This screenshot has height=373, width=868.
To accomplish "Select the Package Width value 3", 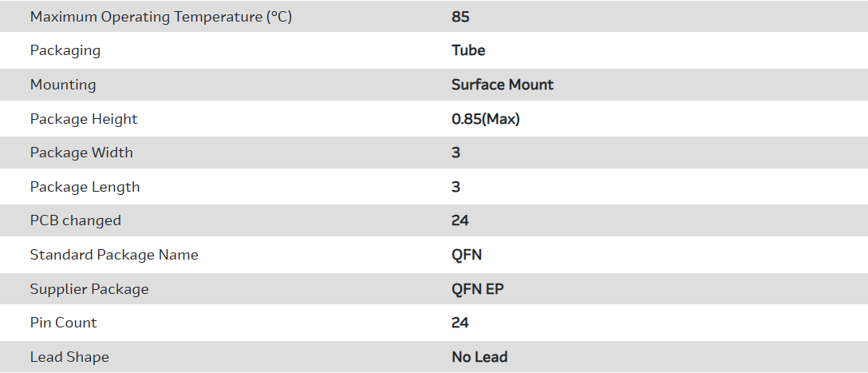I will pos(456,153).
